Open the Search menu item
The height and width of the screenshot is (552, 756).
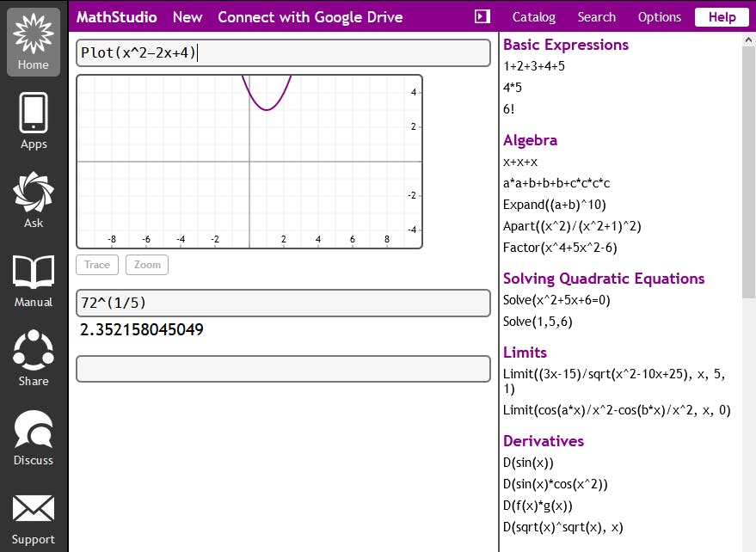point(596,17)
